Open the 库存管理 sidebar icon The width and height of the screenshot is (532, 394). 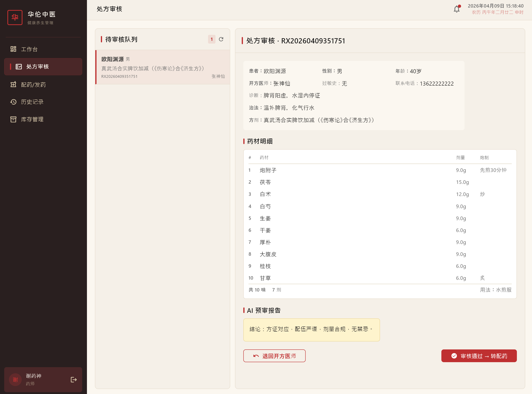coord(14,119)
